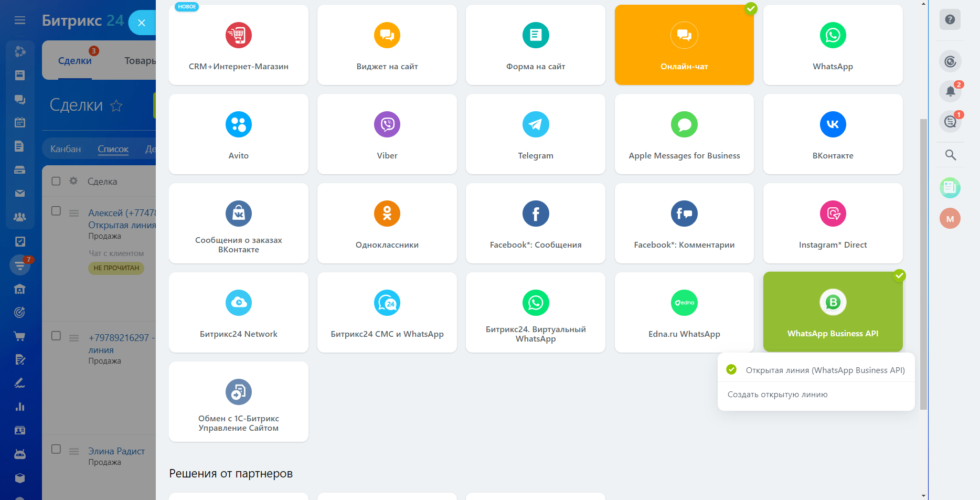Open Битрикс24. Виртуальный WhatsApp card
This screenshot has width=980, height=500.
pyautogui.click(x=536, y=312)
